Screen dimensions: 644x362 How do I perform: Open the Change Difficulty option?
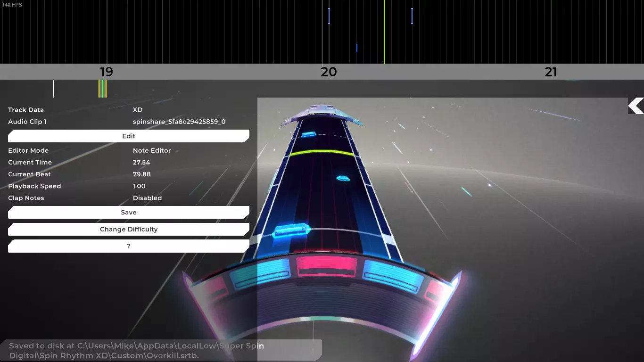click(x=129, y=230)
